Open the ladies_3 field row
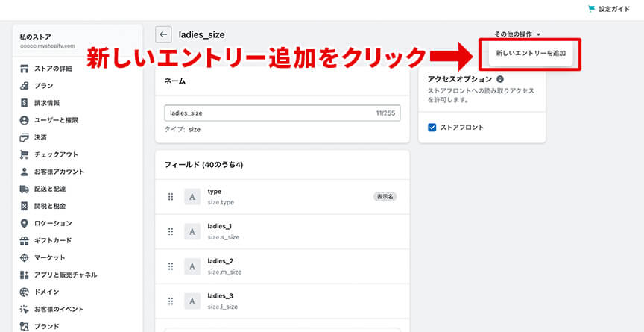 (282, 301)
